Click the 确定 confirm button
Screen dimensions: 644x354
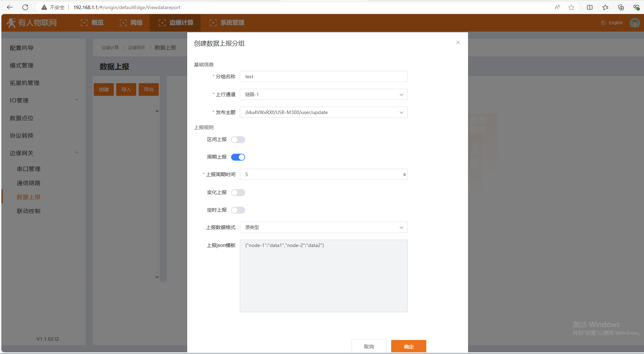(x=408, y=346)
